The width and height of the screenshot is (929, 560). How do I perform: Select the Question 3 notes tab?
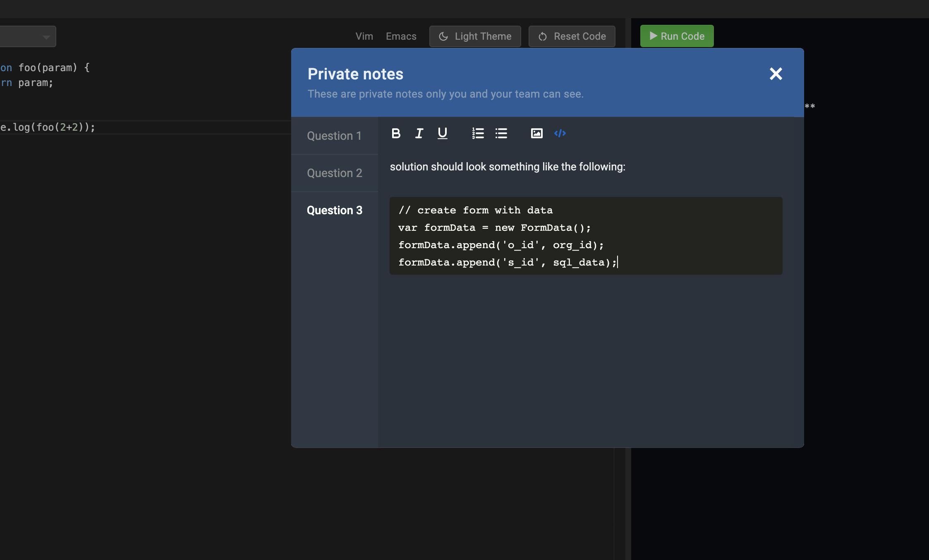tap(334, 210)
